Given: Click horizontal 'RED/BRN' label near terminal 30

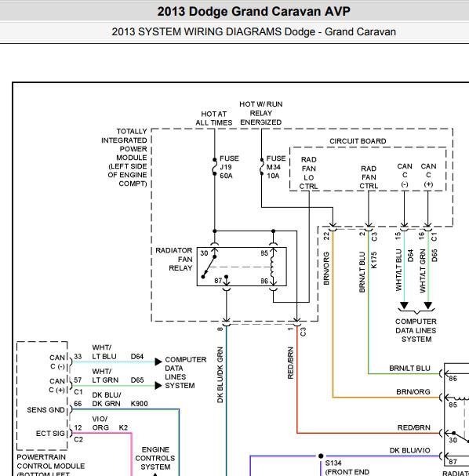Looking at the screenshot, I should (x=414, y=427).
